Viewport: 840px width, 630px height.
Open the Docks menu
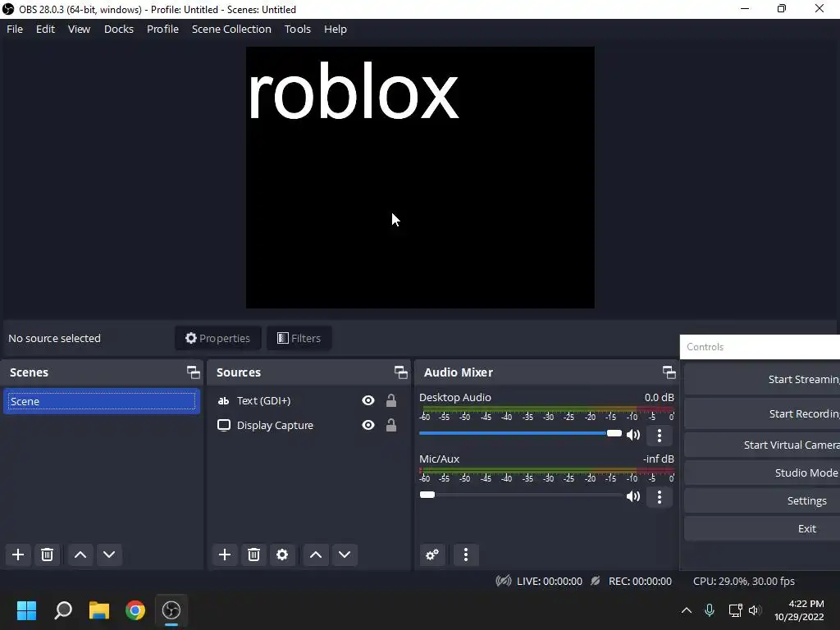pyautogui.click(x=119, y=29)
